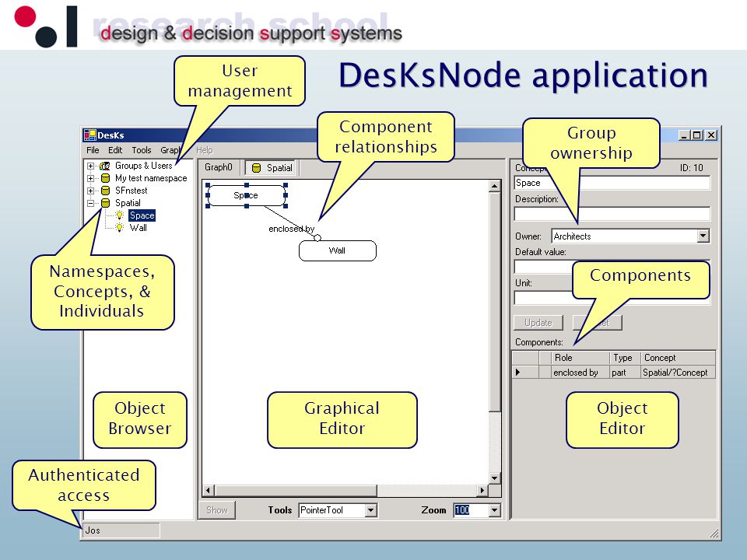Viewport: 747px width, 560px height.
Task: Maximize the DesKs window
Action: coord(697,135)
